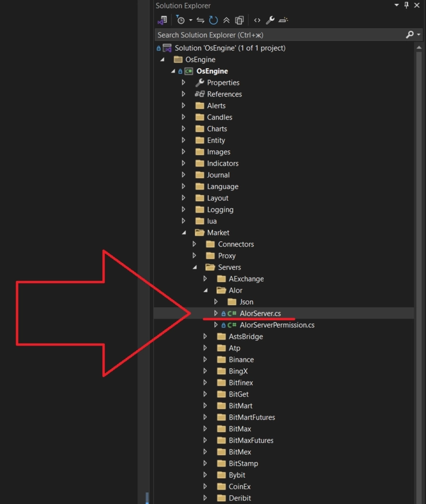
Task: Select the Atp folder
Action: tap(234, 348)
